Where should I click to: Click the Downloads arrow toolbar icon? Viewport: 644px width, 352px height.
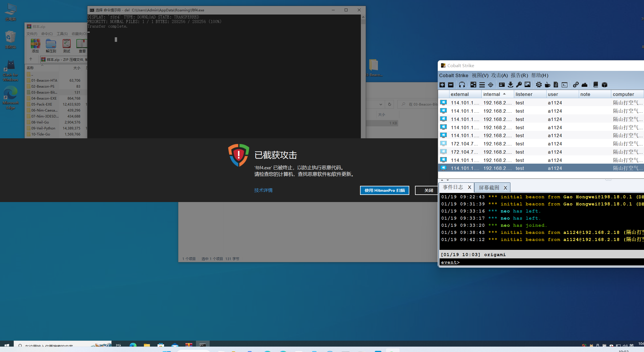[x=510, y=85]
